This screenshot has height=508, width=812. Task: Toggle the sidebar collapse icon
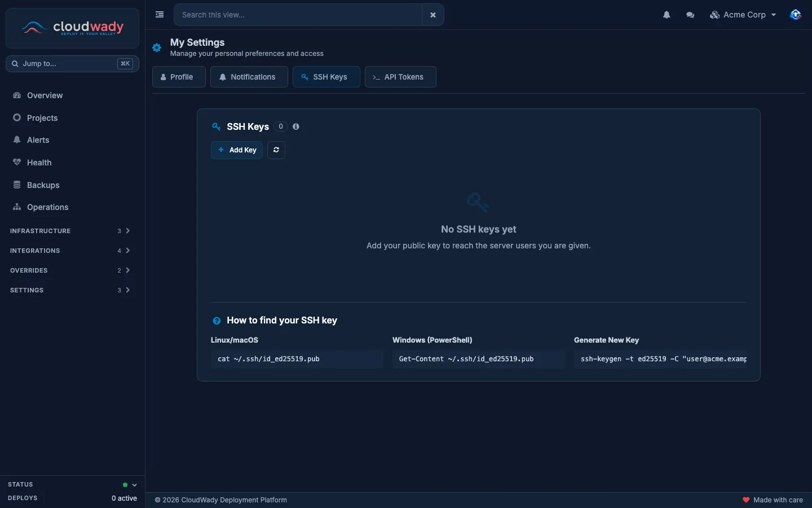160,15
